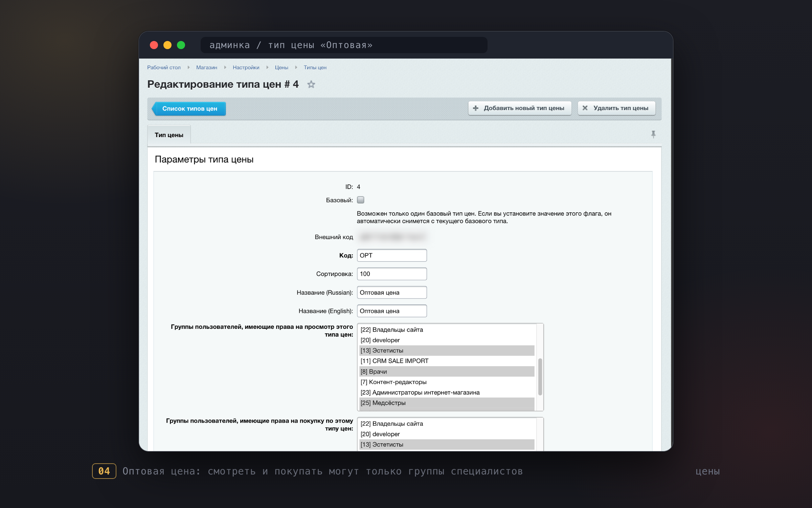Click Добавить новый тип цены button
The image size is (812, 508).
(x=520, y=108)
